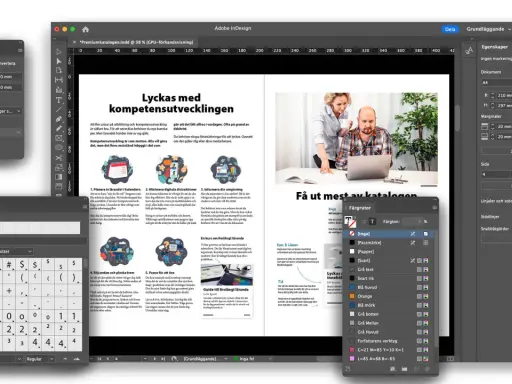Click the office photo on the right page
Image resolution: width=512 pixels, height=384 pixels.
pyautogui.click(x=356, y=138)
